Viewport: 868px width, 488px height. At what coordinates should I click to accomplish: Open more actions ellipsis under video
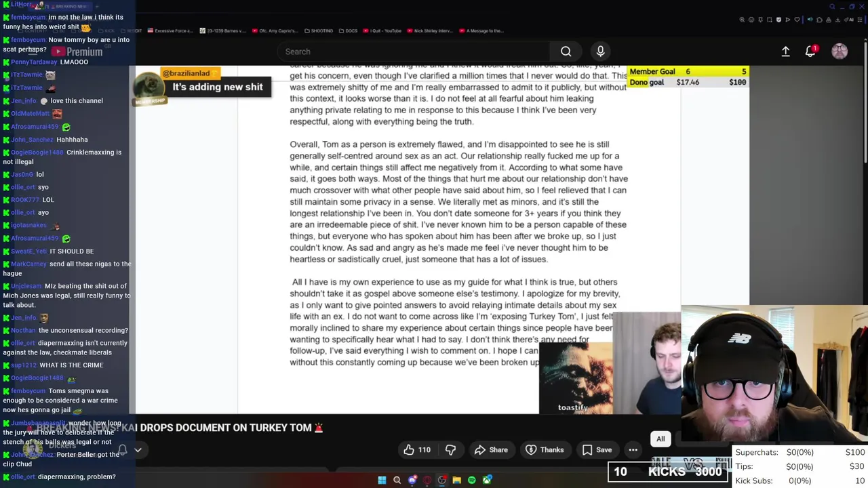coord(633,450)
